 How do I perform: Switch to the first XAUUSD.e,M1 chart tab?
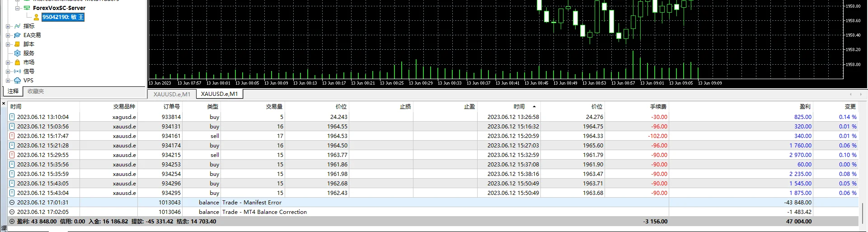pyautogui.click(x=172, y=94)
